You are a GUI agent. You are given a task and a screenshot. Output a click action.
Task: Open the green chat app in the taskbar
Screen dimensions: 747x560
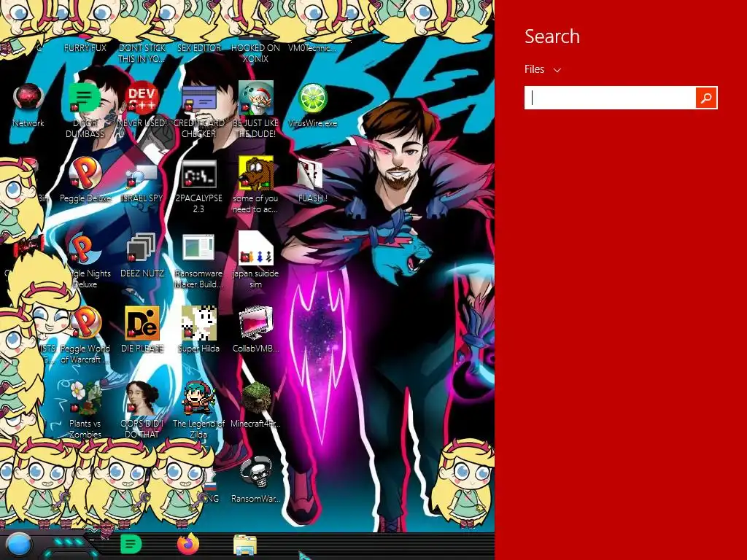click(131, 544)
